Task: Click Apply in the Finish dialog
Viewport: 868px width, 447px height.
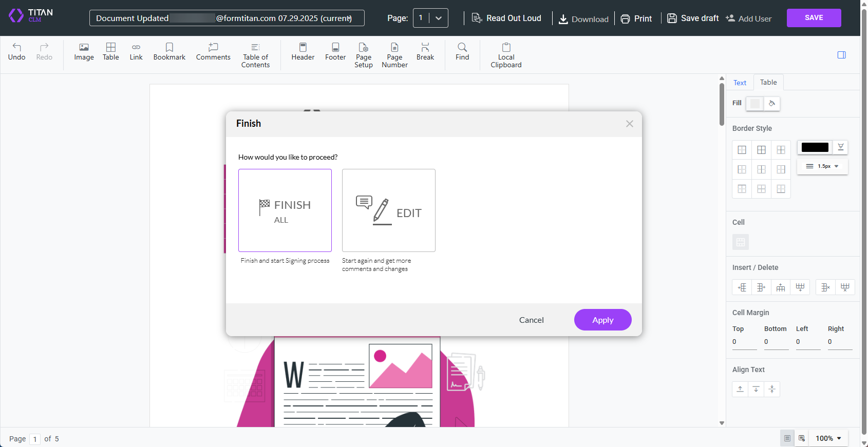Action: 602,320
